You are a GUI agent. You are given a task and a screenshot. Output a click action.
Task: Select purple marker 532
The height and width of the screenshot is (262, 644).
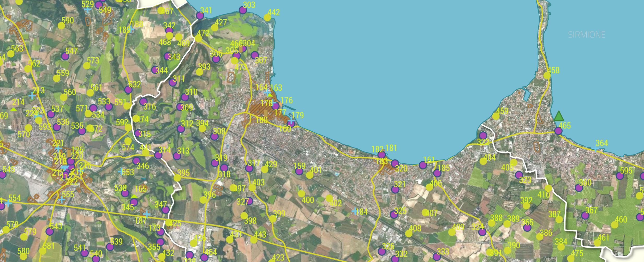(x=128, y=90)
